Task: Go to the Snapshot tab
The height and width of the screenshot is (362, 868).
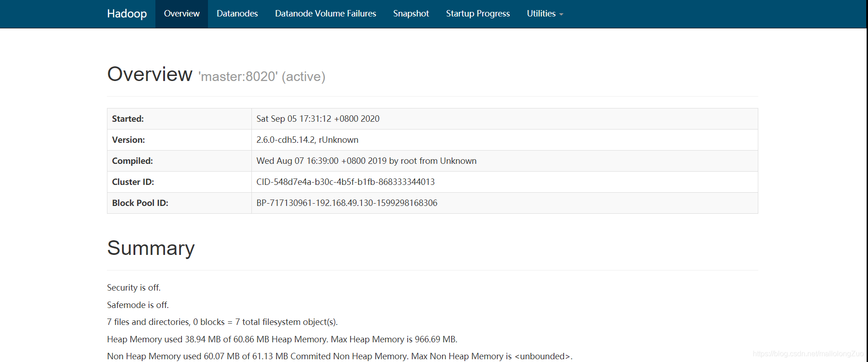Action: pyautogui.click(x=411, y=14)
